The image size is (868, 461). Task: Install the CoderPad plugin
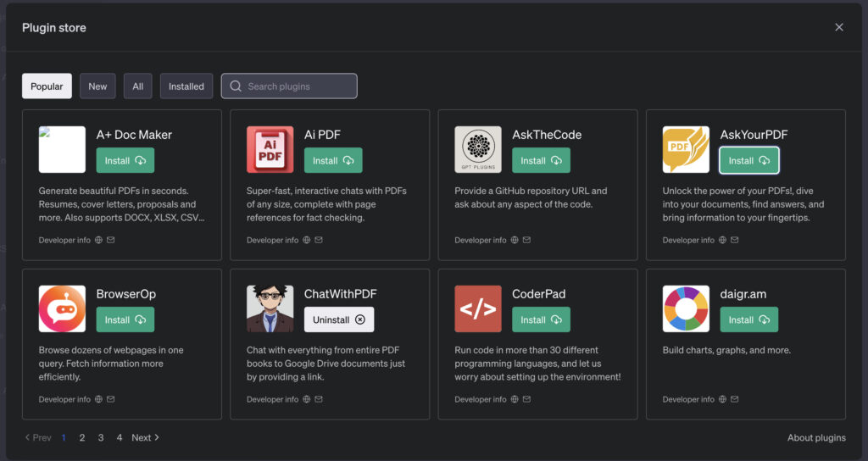pos(542,319)
